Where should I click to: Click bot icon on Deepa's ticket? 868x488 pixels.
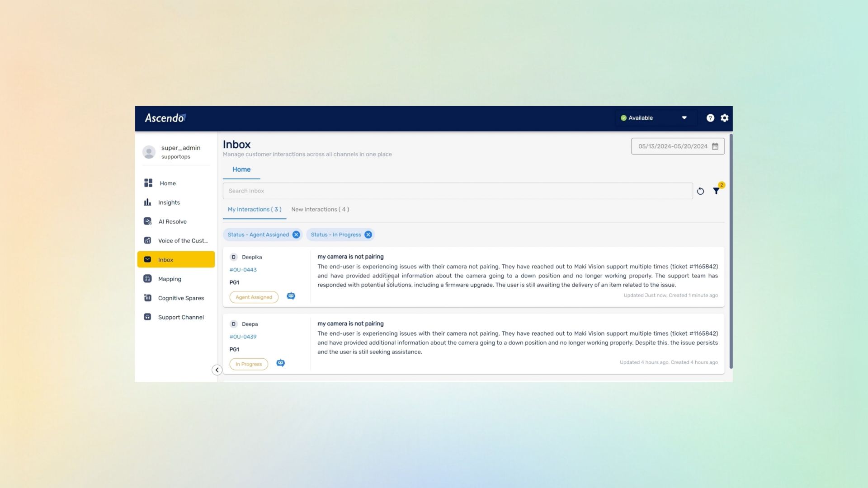point(281,363)
